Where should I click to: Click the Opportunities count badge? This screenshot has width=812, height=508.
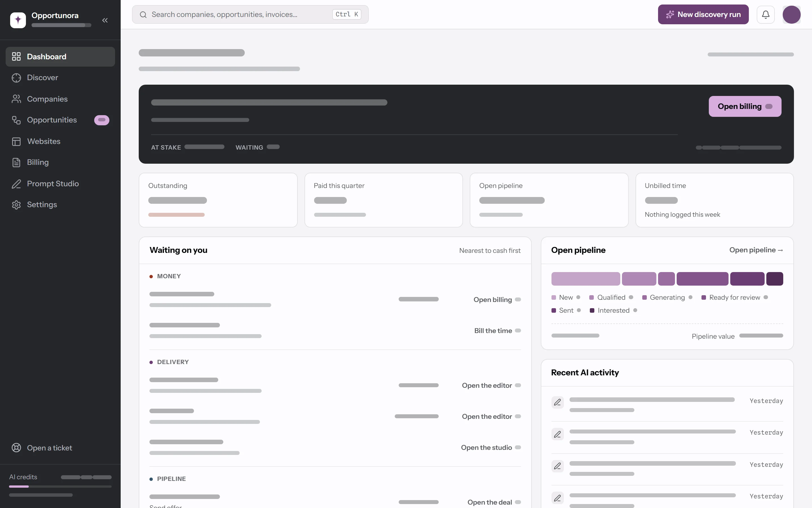point(102,120)
